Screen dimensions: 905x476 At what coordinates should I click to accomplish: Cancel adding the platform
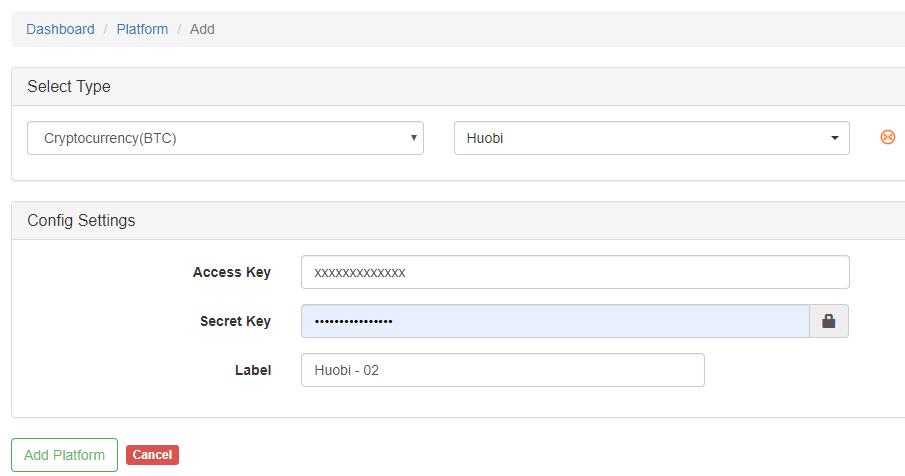(x=152, y=455)
